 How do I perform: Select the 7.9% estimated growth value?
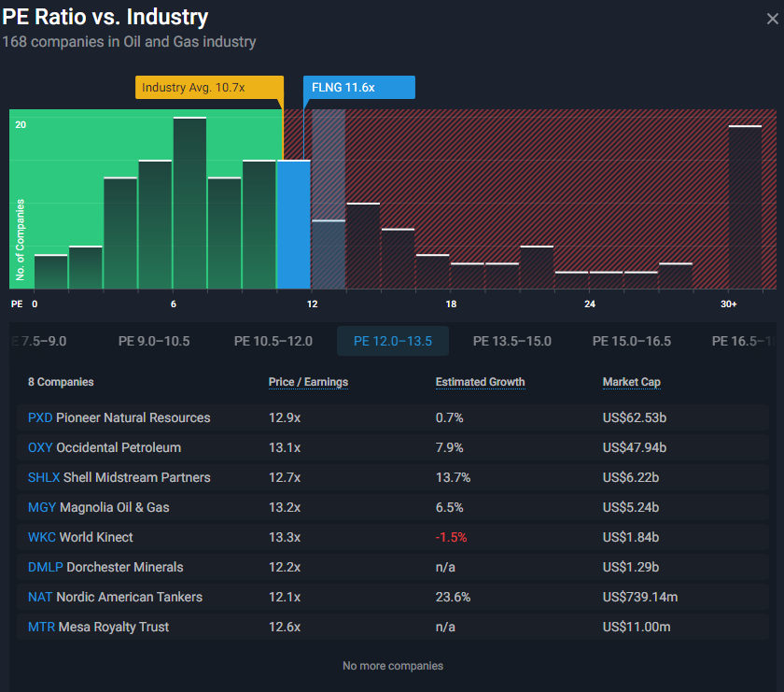pyautogui.click(x=450, y=448)
